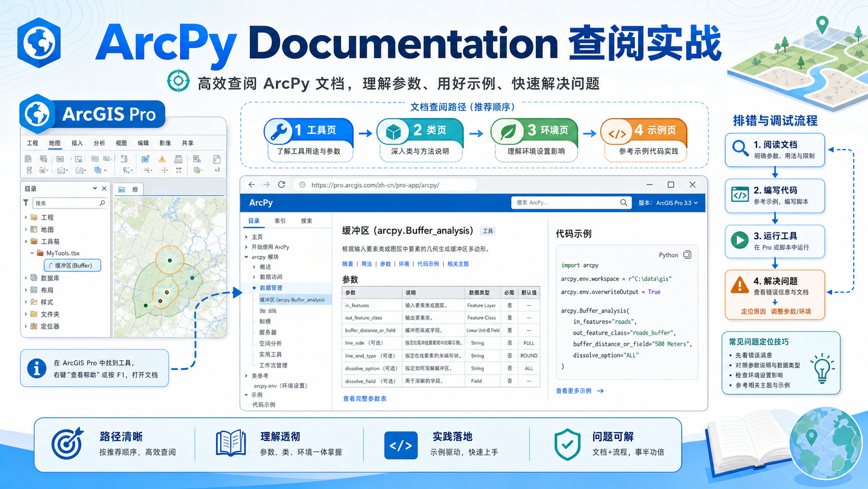Open the 编辑 ribbon tab
The image size is (868, 489).
click(143, 143)
